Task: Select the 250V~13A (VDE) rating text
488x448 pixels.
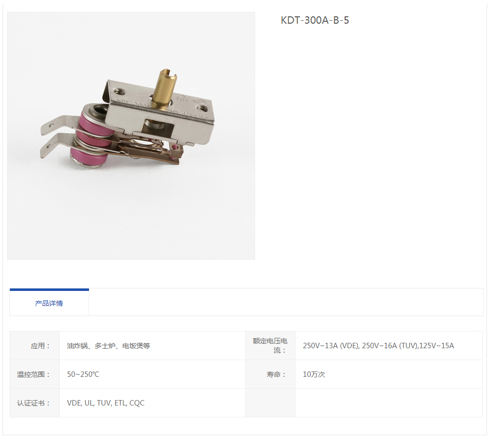Action: pyautogui.click(x=331, y=346)
